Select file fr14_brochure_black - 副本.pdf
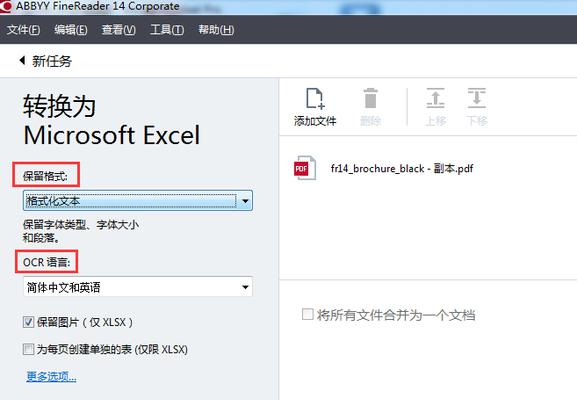Screen dimensions: 577x400 pos(402,168)
